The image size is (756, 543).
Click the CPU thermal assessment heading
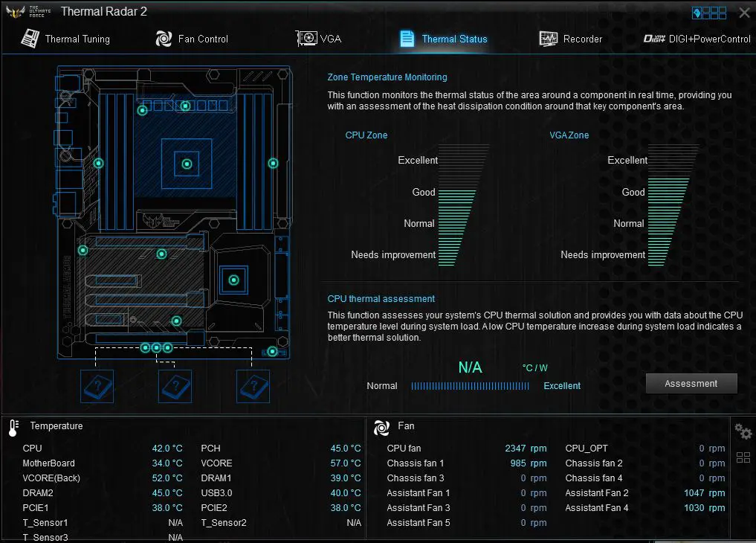coord(381,298)
